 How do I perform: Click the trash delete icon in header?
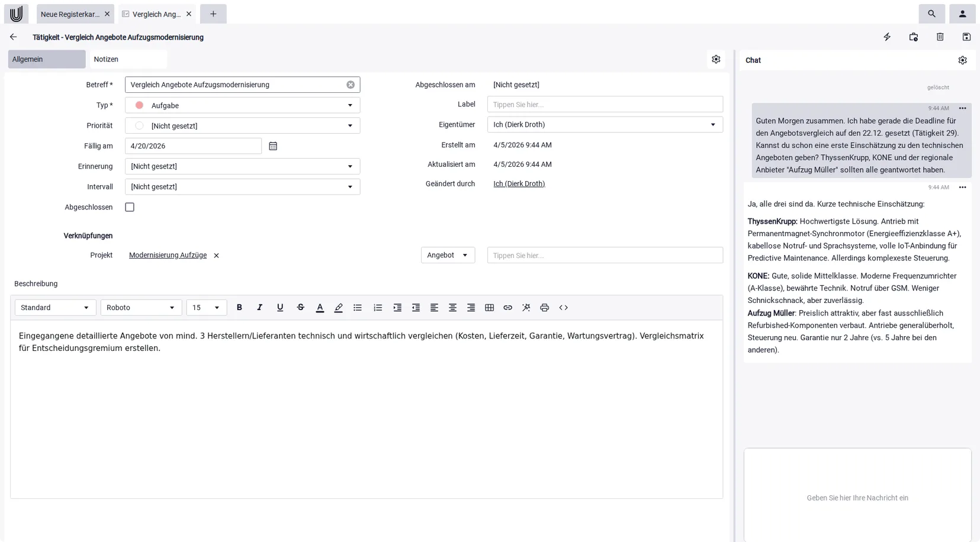(x=940, y=37)
